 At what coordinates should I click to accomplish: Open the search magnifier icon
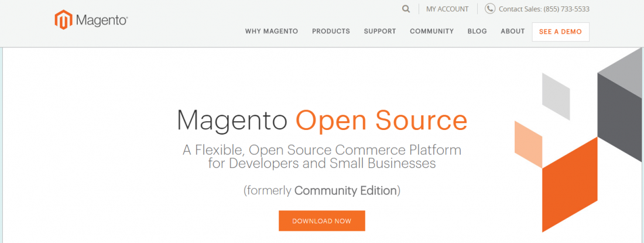coord(406,9)
